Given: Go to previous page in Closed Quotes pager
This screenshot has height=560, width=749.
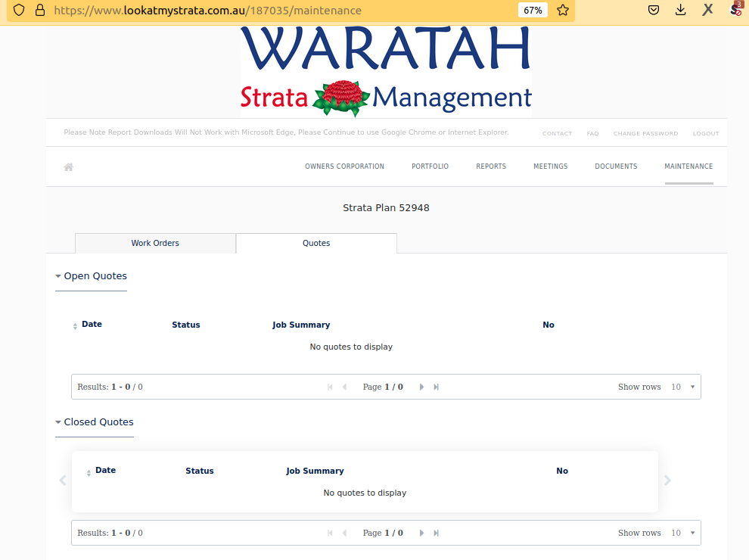Looking at the screenshot, I should pyautogui.click(x=344, y=534).
